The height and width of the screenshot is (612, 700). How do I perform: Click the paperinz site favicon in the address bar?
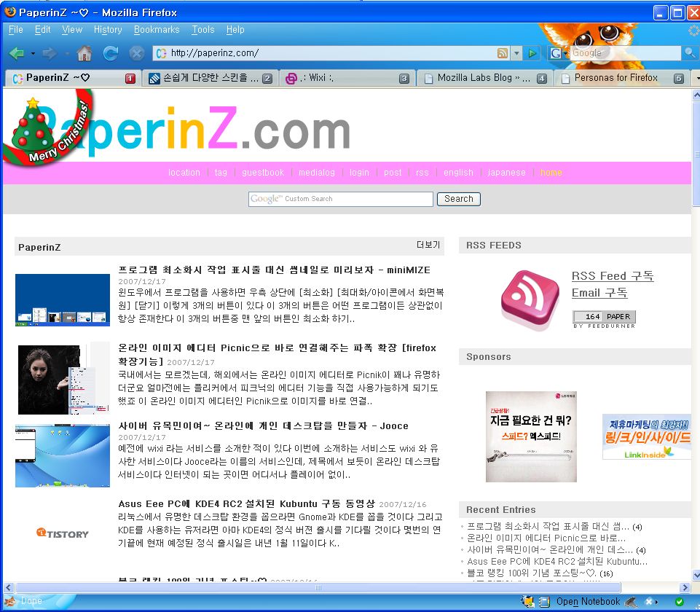click(x=161, y=54)
